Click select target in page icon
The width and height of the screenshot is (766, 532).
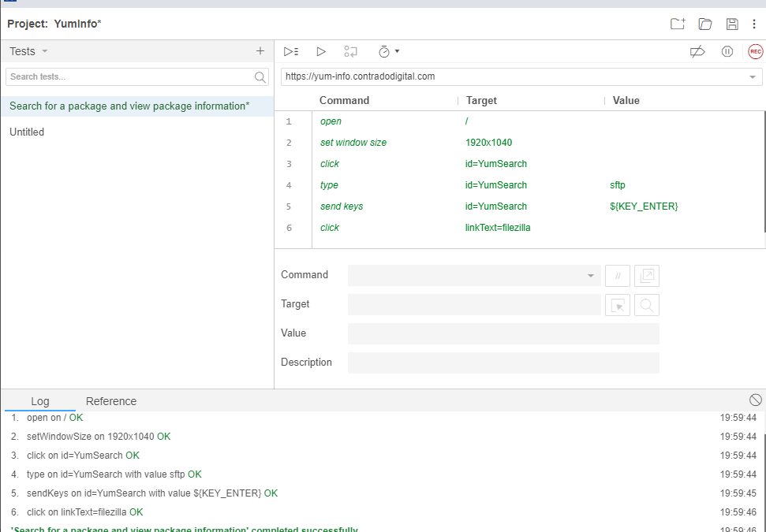[618, 305]
